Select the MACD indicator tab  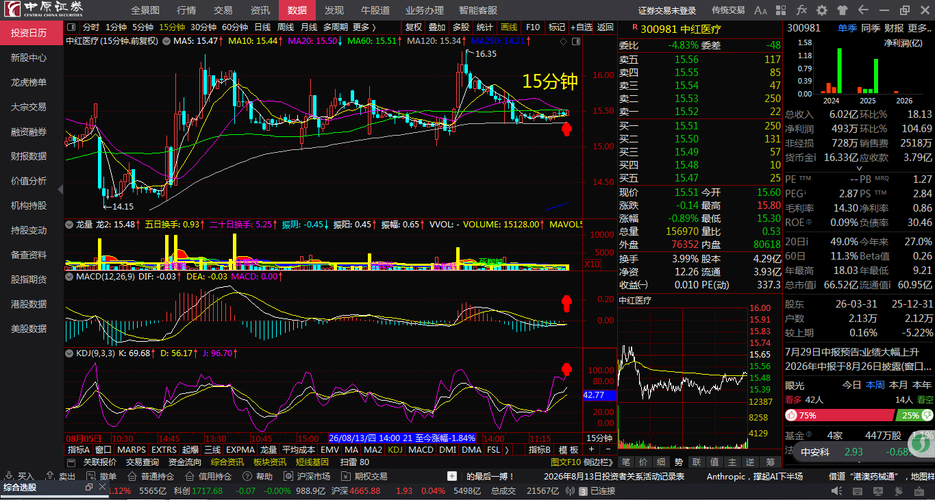(x=421, y=449)
